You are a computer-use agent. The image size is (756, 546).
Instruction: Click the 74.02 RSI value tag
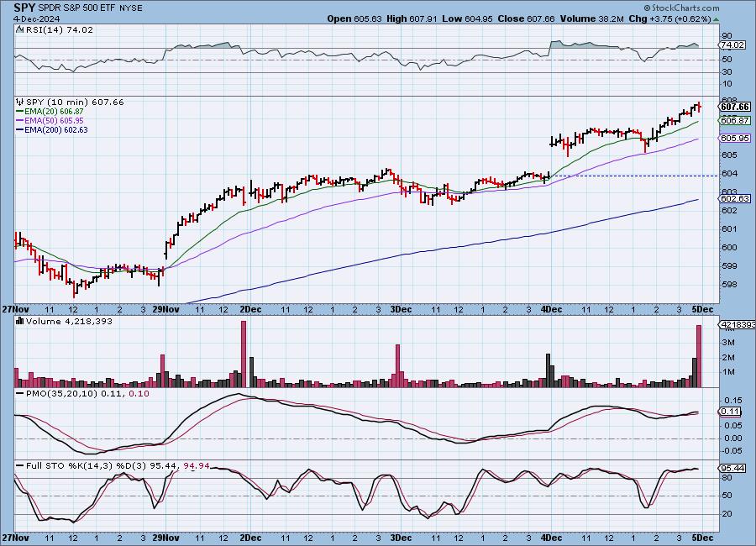point(732,45)
